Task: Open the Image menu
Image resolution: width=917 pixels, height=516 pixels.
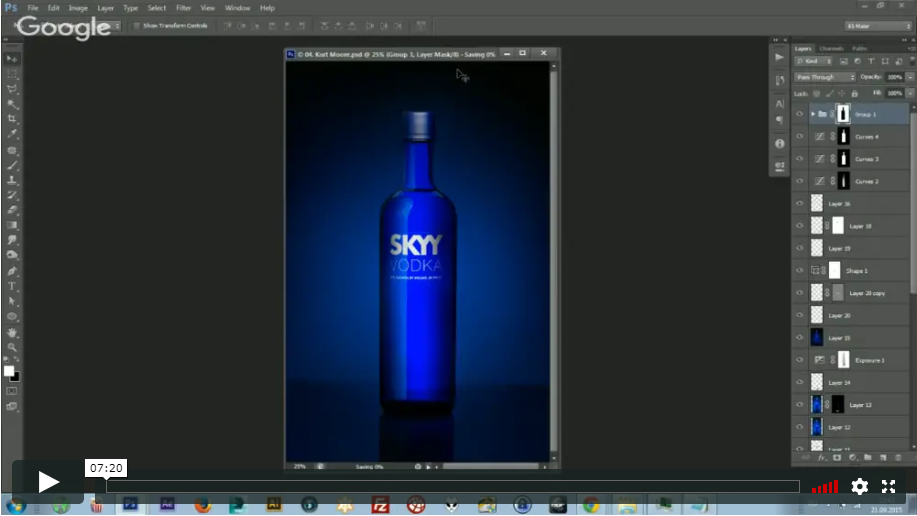Action: (78, 8)
